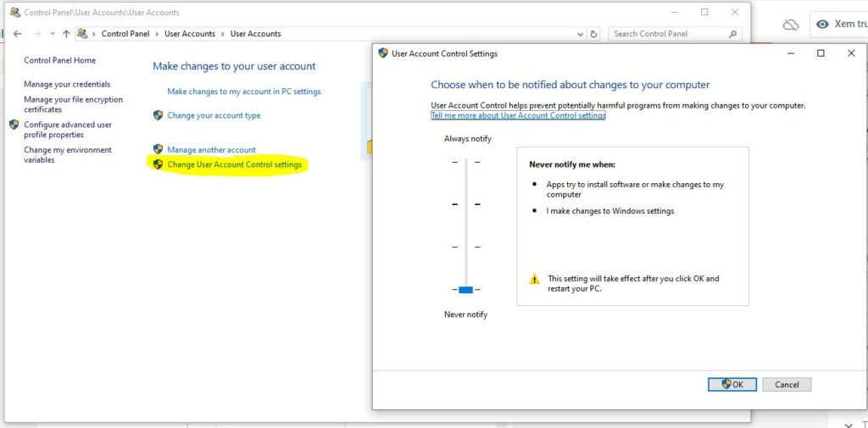Image resolution: width=868 pixels, height=428 pixels.
Task: Click the cloud sync-off icon in background window
Action: point(791,25)
